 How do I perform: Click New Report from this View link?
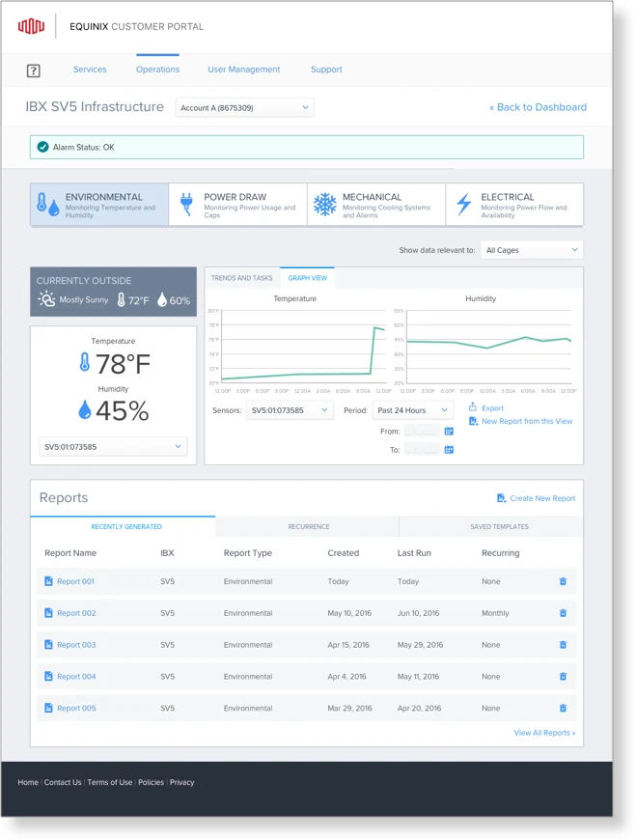(527, 421)
